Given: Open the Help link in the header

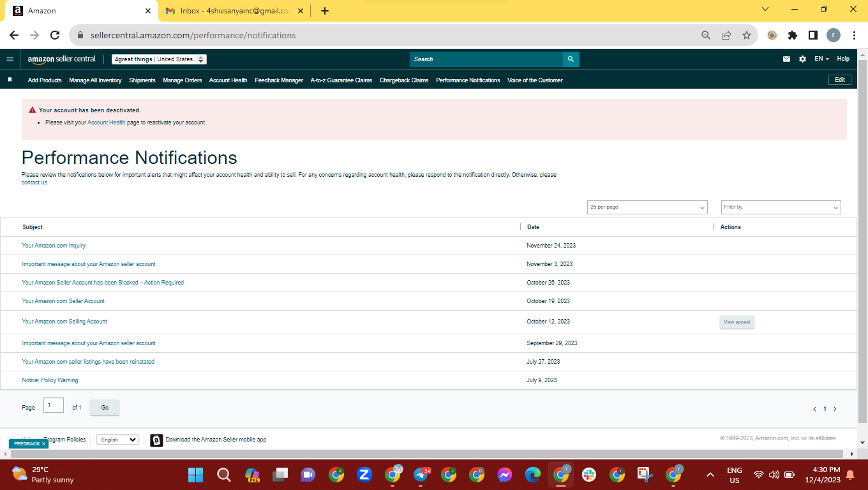Looking at the screenshot, I should tap(843, 59).
